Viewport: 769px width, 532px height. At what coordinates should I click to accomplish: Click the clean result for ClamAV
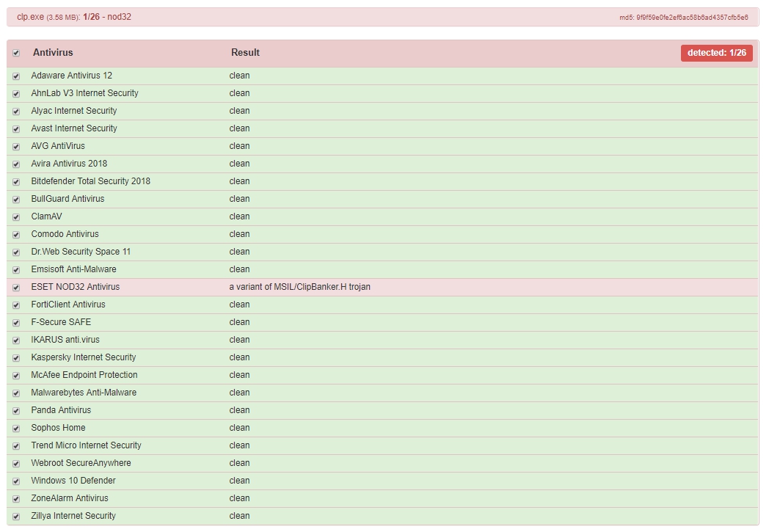coord(239,216)
